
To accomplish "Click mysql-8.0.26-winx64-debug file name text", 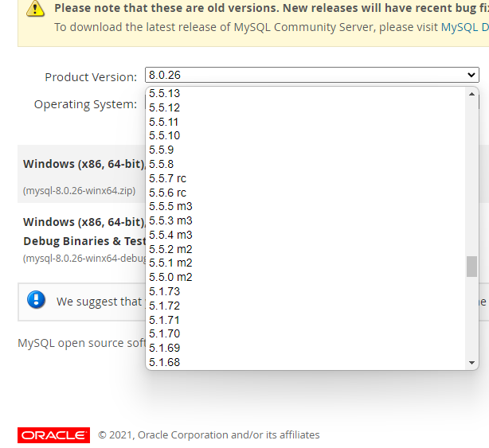I will click(x=84, y=259).
